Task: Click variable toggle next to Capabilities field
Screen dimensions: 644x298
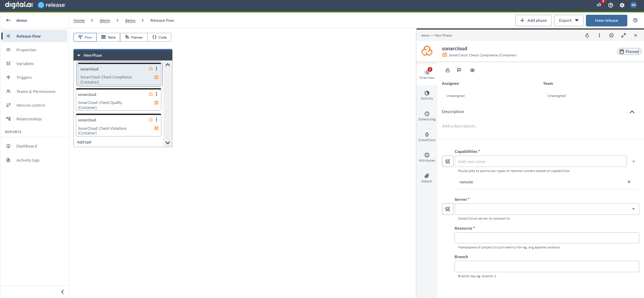Action: point(448,161)
